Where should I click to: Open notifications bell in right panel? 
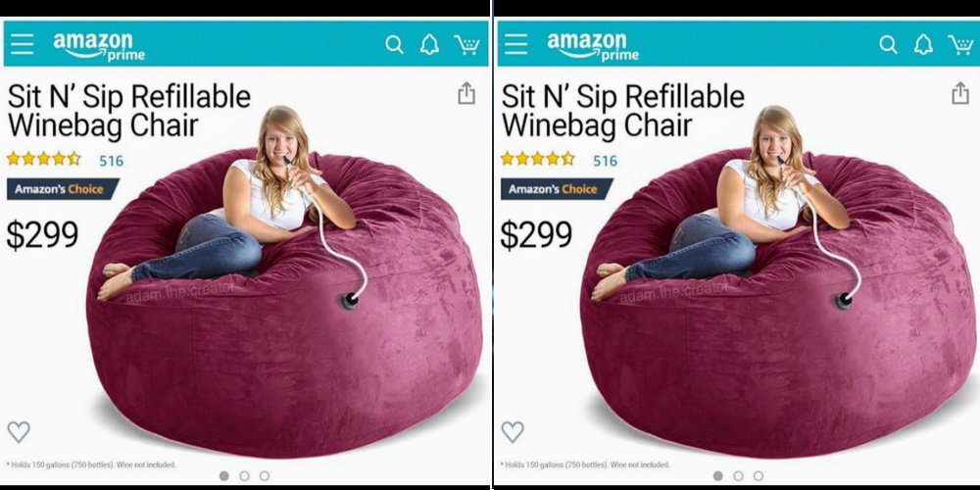pos(923,44)
